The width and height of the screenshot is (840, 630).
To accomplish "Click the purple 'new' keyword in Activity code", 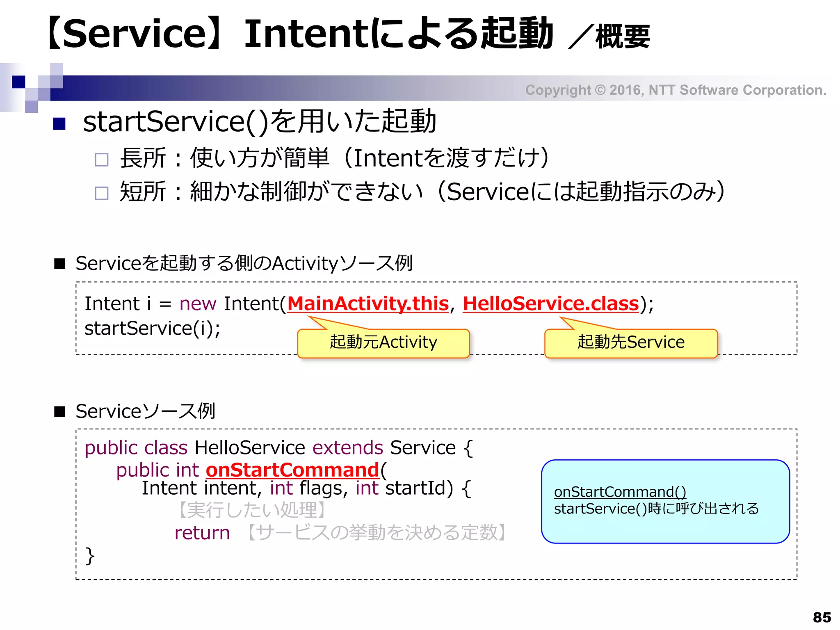I will tap(198, 304).
